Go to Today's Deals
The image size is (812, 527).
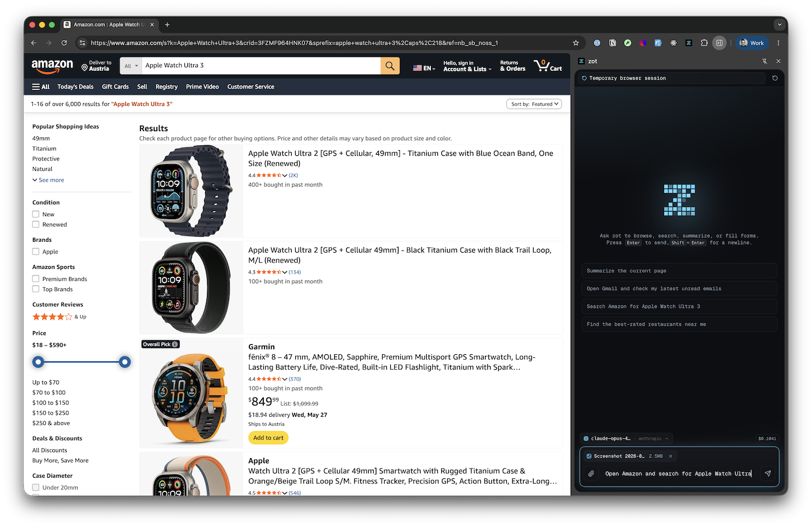pos(75,87)
